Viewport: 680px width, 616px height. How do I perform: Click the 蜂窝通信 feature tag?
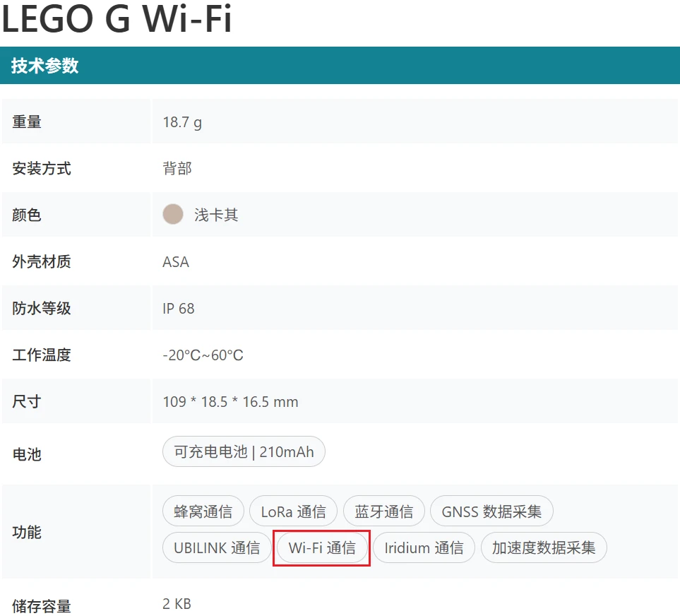(203, 511)
